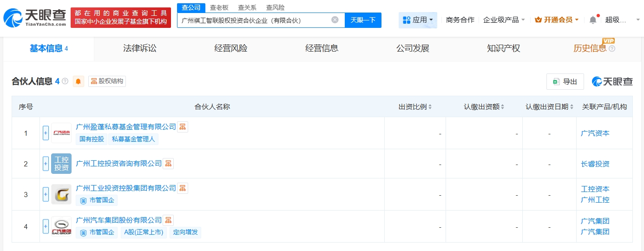
Task: Expand the 广州工业投资控股集团 row plus toggle
Action: tap(46, 194)
